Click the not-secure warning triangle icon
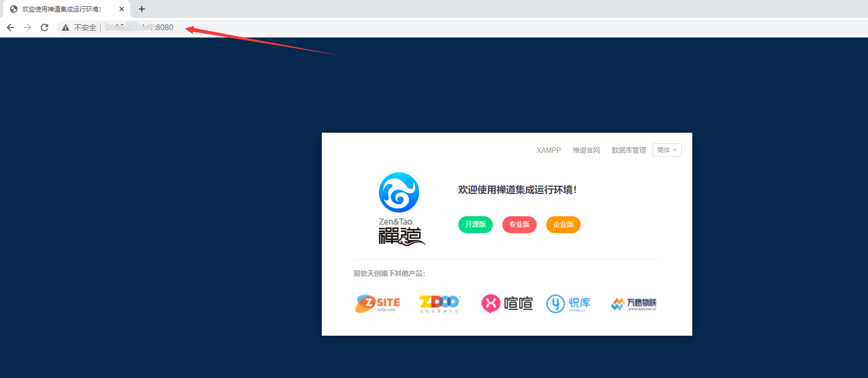Viewport: 868px width, 378px height. tap(66, 27)
